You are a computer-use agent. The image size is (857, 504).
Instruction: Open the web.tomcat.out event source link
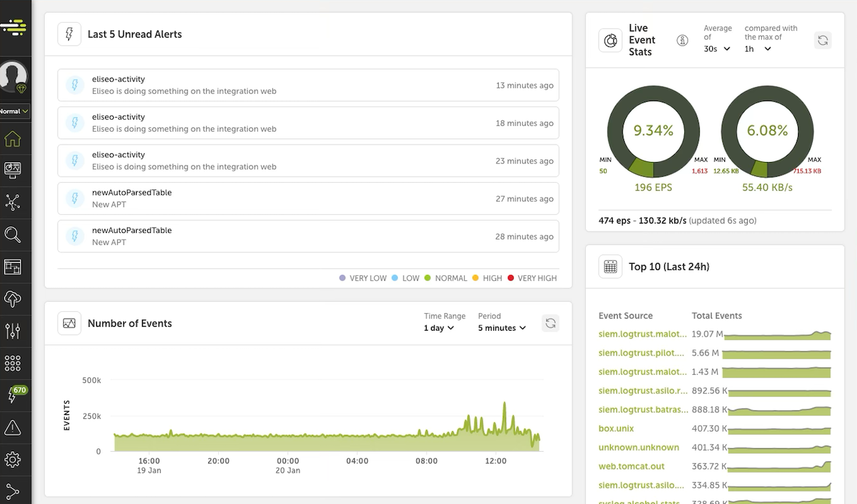point(631,466)
